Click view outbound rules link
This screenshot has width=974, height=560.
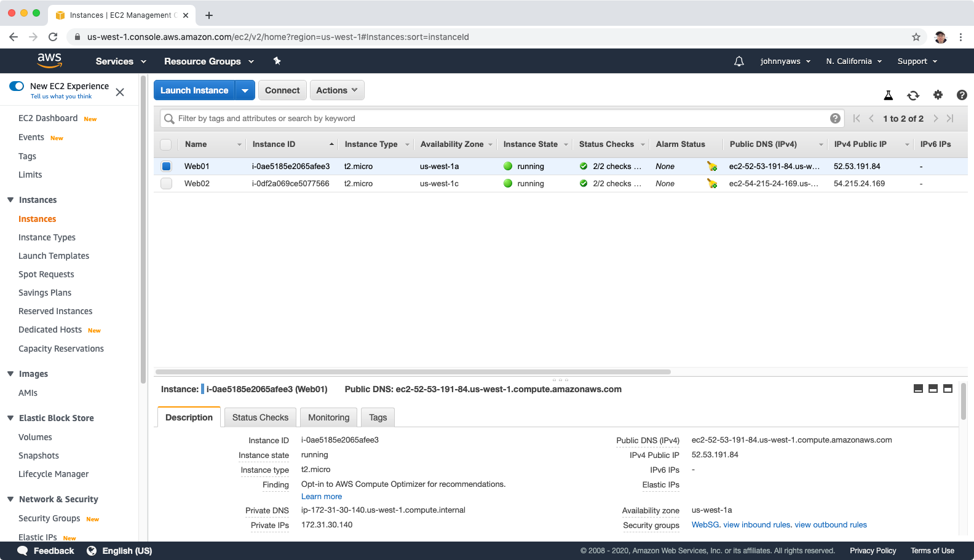point(831,525)
